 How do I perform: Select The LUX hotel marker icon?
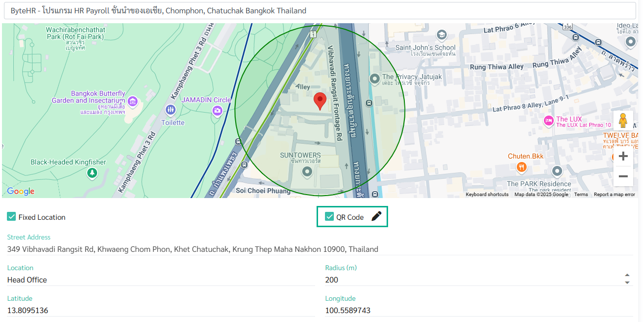pos(548,121)
